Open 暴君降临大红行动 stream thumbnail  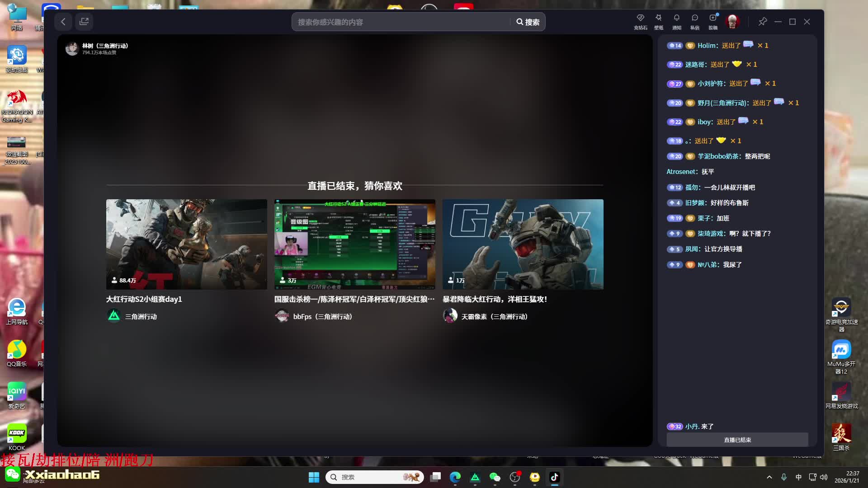point(523,244)
